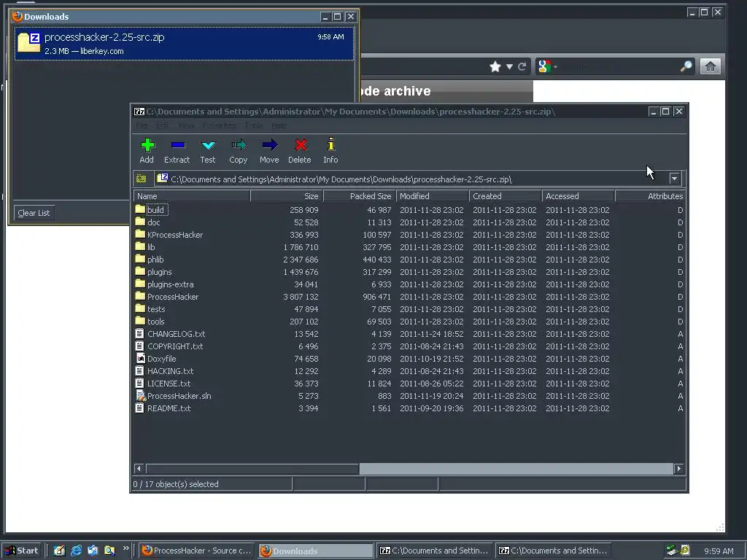Select the ProcessHacker folder row
This screenshot has height=560, width=747.
coord(409,296)
